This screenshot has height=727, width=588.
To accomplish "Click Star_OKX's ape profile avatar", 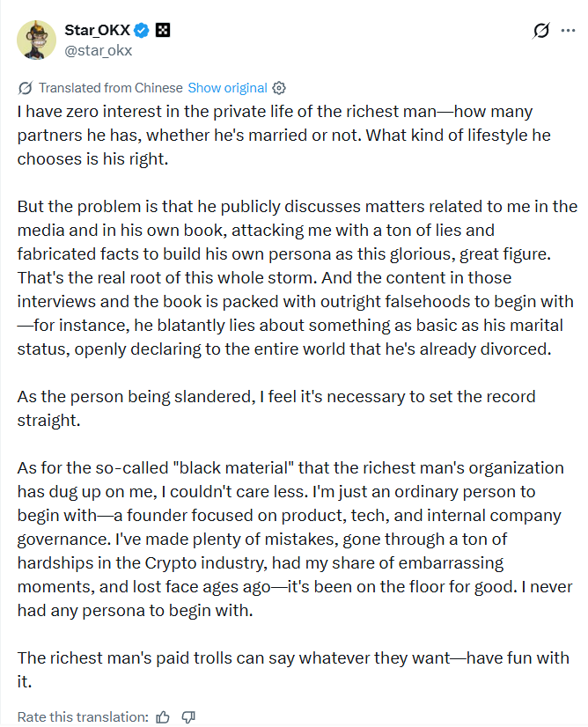I will (36, 40).
